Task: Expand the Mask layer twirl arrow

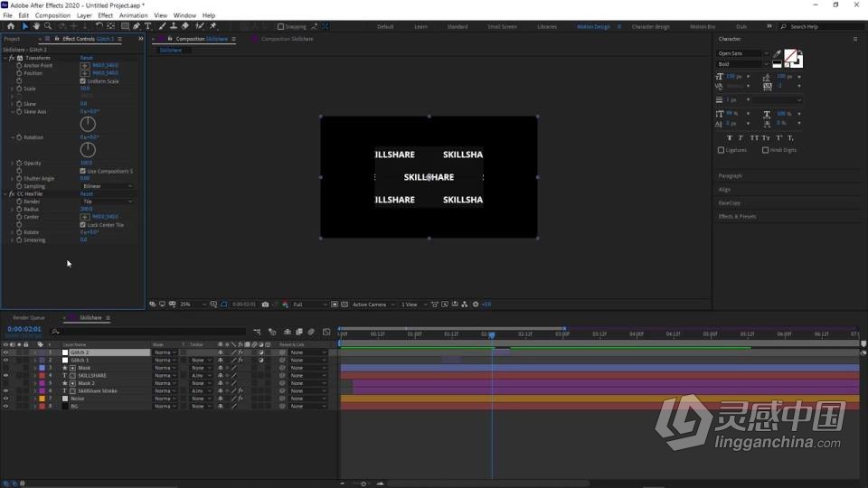Action: tap(35, 368)
